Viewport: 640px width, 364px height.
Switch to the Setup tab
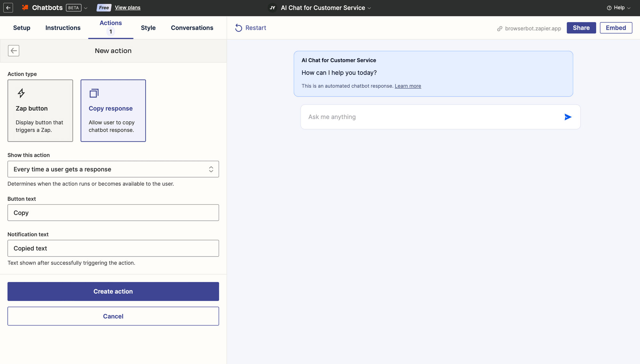21,28
